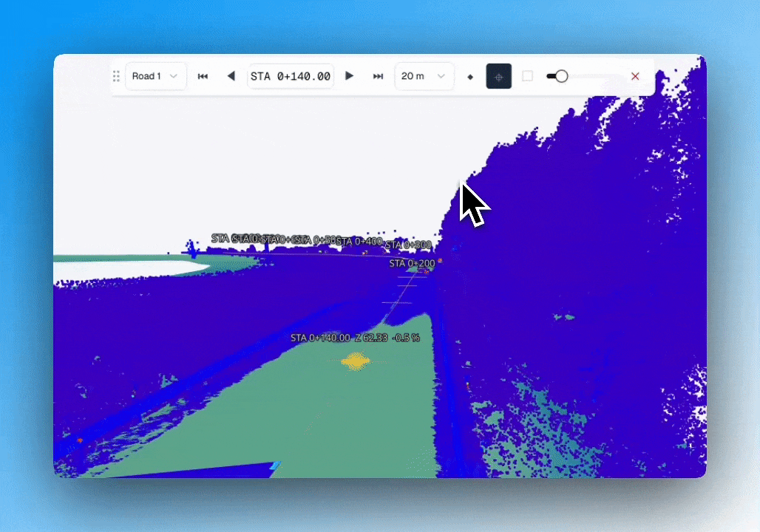Step back to the previous station

coord(231,76)
